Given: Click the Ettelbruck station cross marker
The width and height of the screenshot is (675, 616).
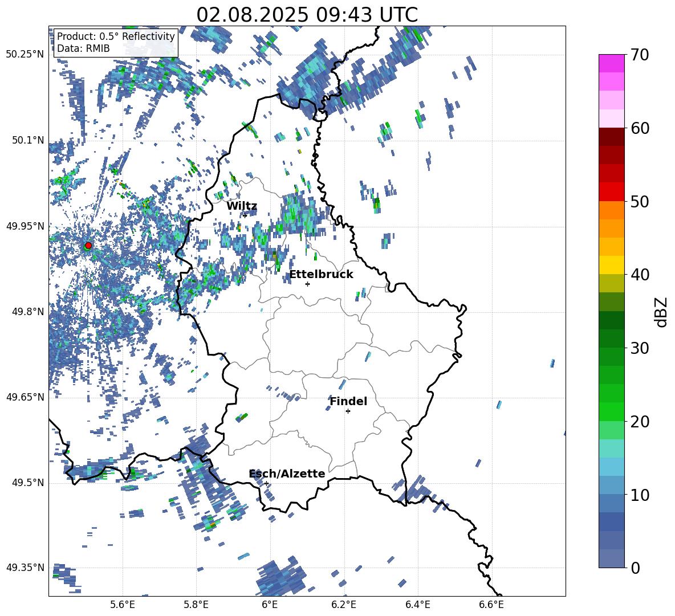Looking at the screenshot, I should pos(307,284).
